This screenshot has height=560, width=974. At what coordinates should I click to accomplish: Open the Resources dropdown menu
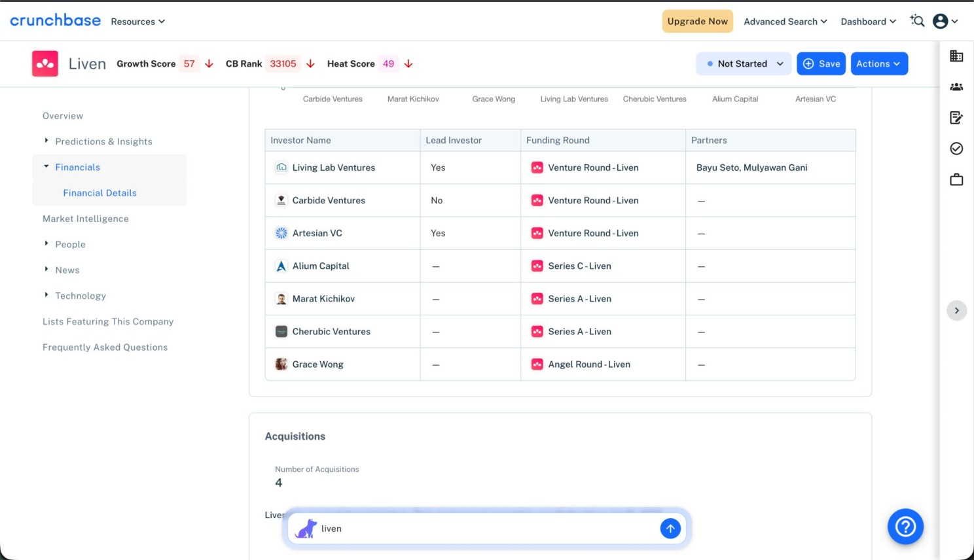[x=138, y=22]
